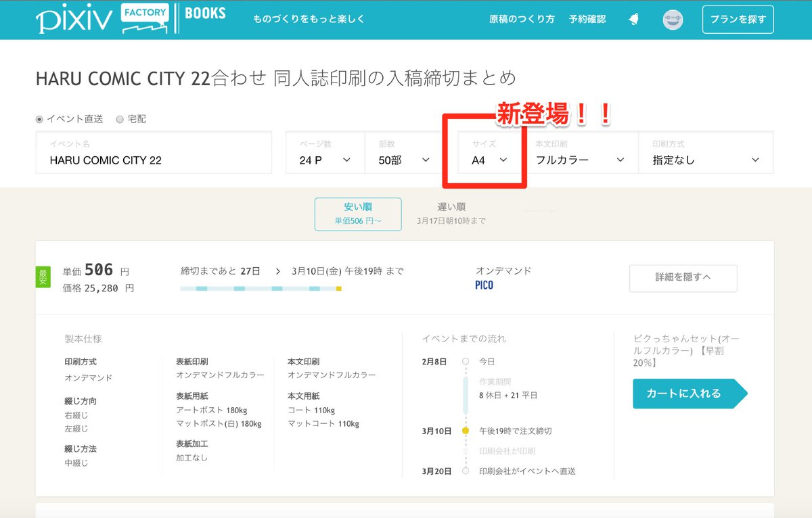The width and height of the screenshot is (812, 518).
Task: Open 印刷方式 dropdown showing 指定なし
Action: coord(706,152)
